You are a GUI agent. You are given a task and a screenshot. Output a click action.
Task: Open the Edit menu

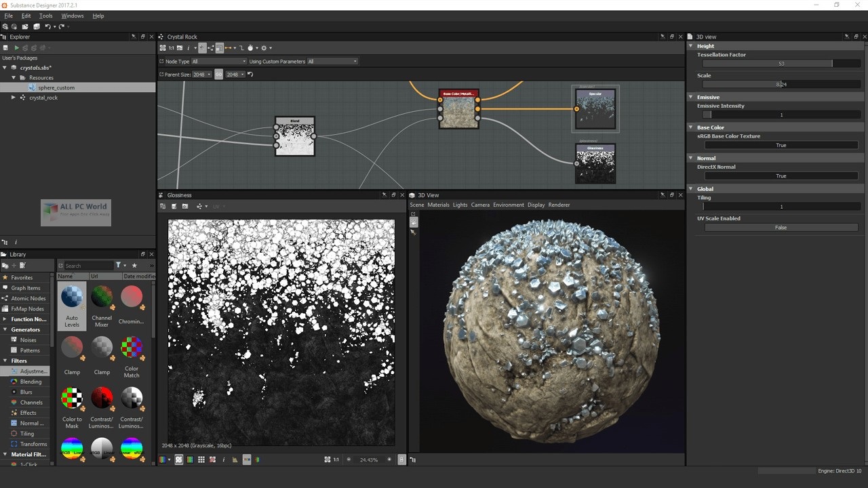click(x=26, y=16)
